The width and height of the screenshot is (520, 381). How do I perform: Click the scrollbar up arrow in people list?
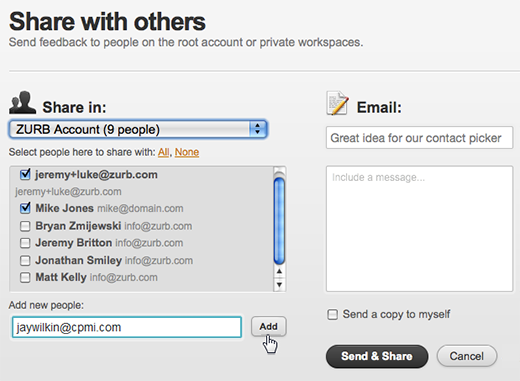[279, 271]
